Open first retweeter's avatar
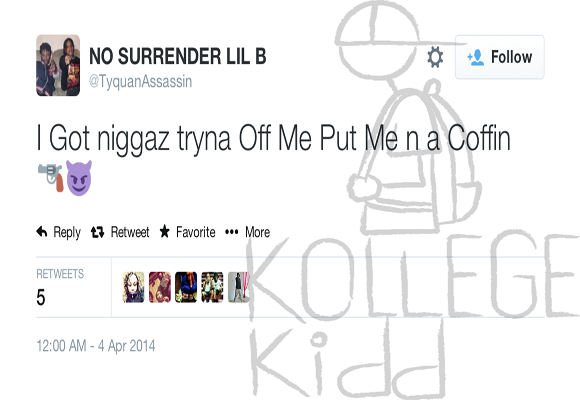The height and width of the screenshot is (400, 580). coord(134,287)
